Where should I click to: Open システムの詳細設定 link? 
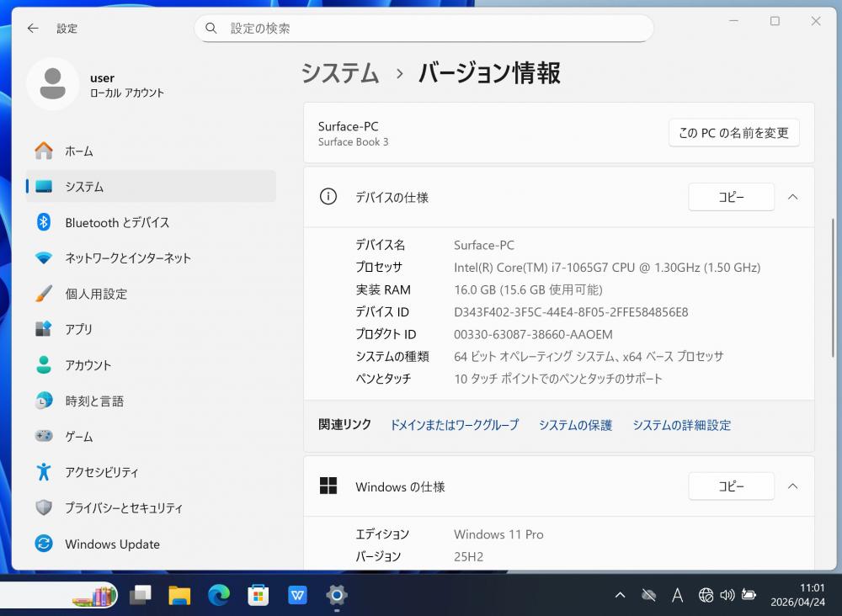(x=681, y=425)
